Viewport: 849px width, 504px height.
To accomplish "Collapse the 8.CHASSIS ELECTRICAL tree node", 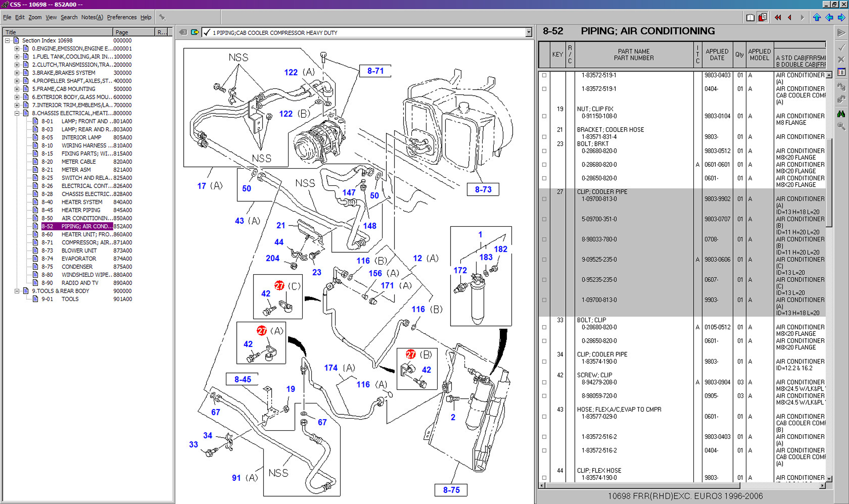I will point(17,113).
